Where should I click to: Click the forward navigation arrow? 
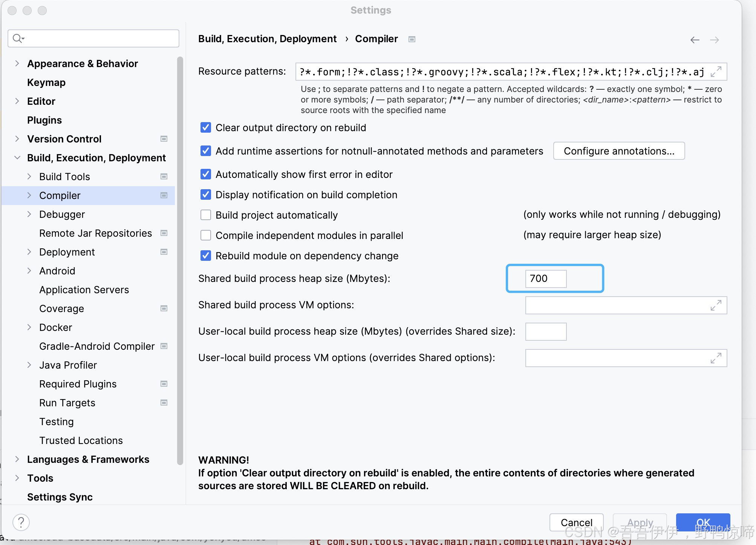[x=714, y=40]
